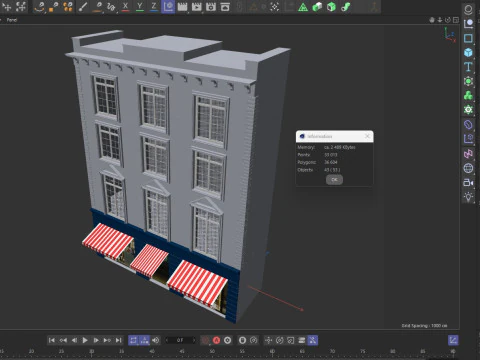
Task: Click the viewport rotate-camera handle icon
Action: 448,20
